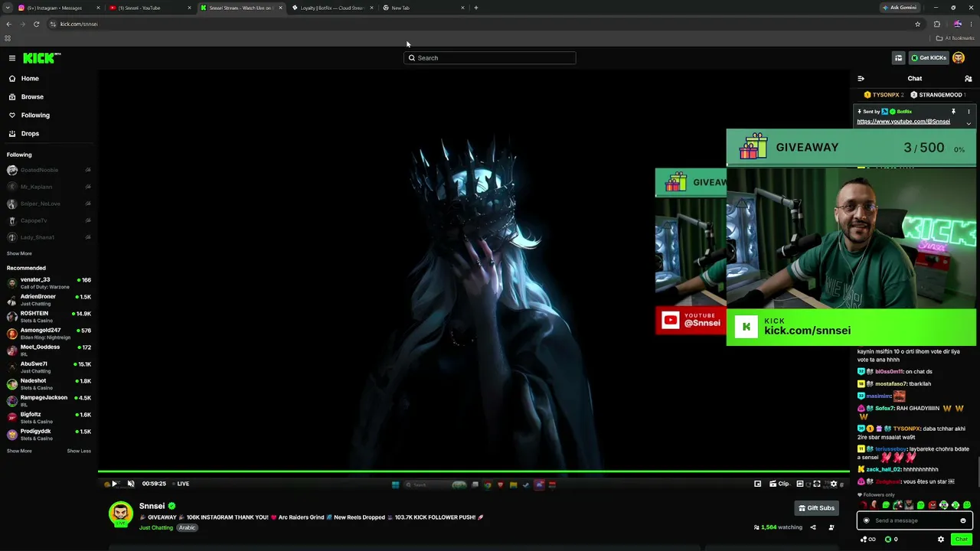
Task: Show More followed channels
Action: click(19, 254)
